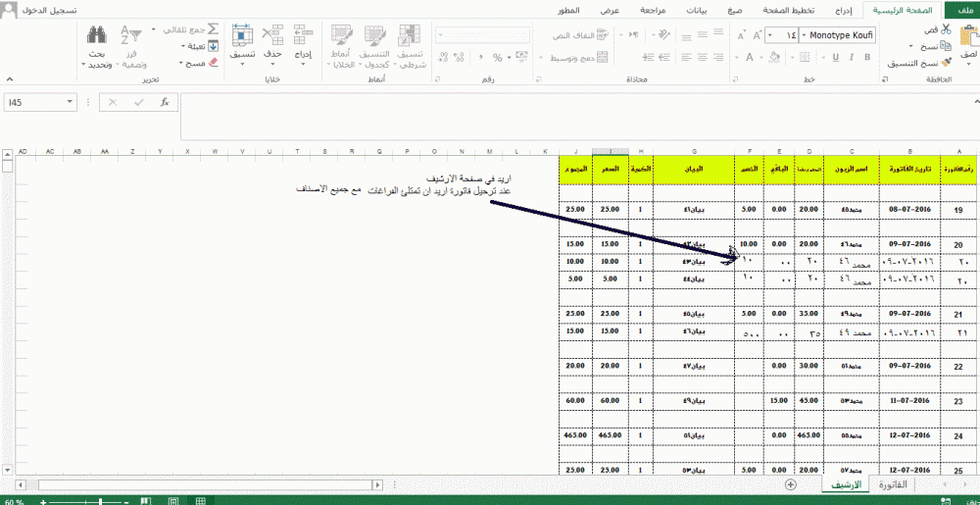Click the text direction (right-to-left) icon
Image resolution: width=980 pixels, height=505 pixels.
pyautogui.click(x=634, y=35)
